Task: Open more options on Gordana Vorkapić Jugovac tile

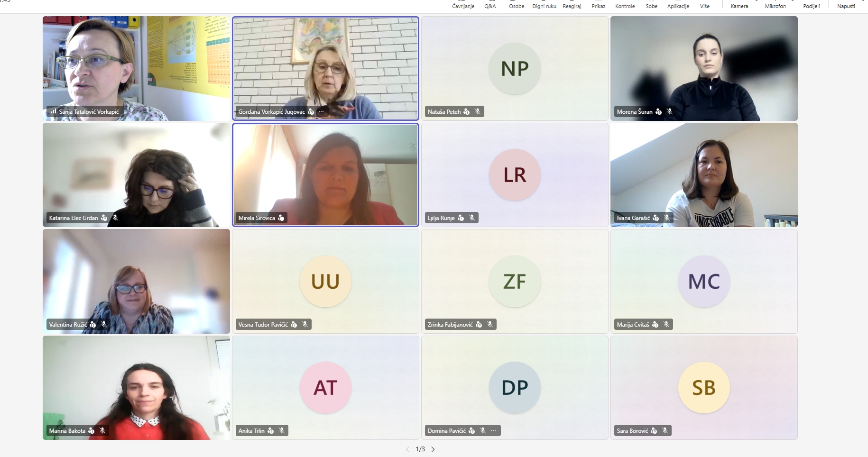Action: (x=321, y=112)
